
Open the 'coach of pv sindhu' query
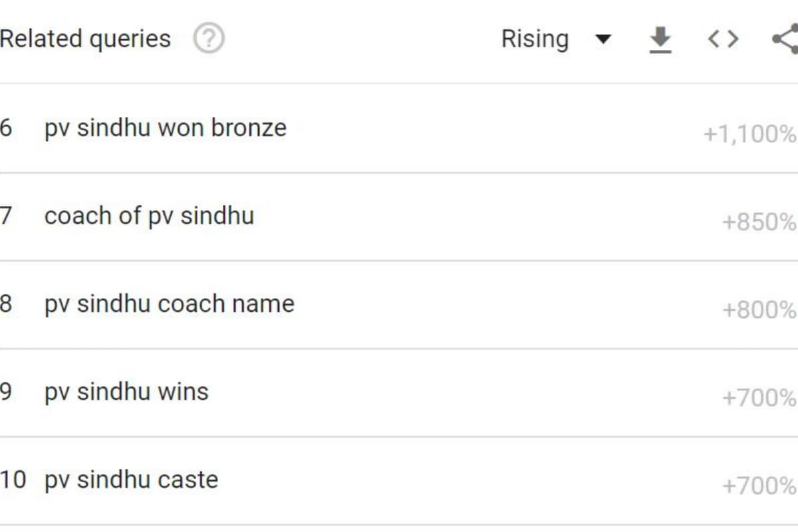(149, 216)
